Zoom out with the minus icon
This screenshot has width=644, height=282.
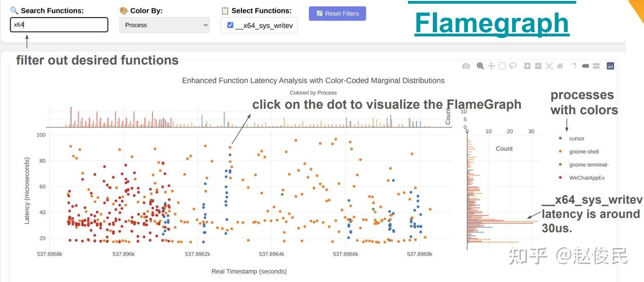(x=538, y=66)
